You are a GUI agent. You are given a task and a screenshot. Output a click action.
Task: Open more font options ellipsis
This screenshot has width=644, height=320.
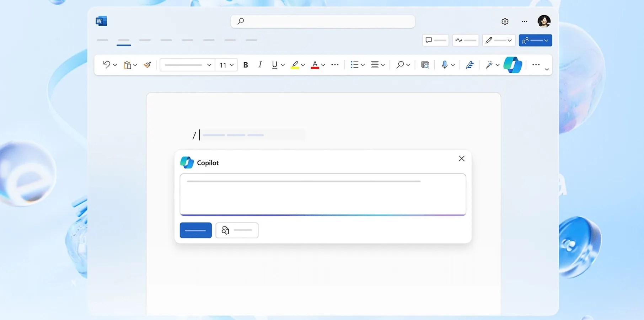[x=335, y=65]
